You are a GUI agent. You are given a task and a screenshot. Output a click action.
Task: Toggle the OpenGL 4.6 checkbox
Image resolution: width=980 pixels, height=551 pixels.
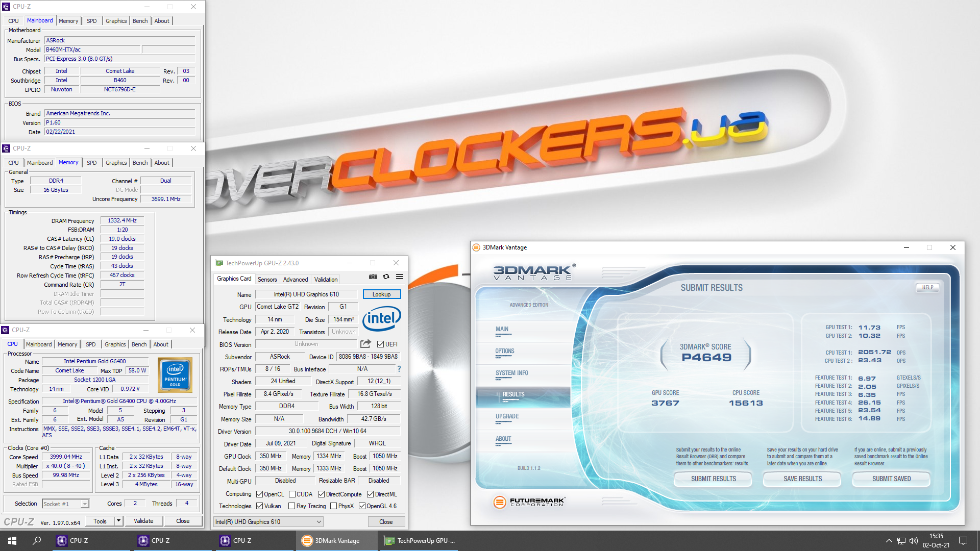(x=362, y=506)
